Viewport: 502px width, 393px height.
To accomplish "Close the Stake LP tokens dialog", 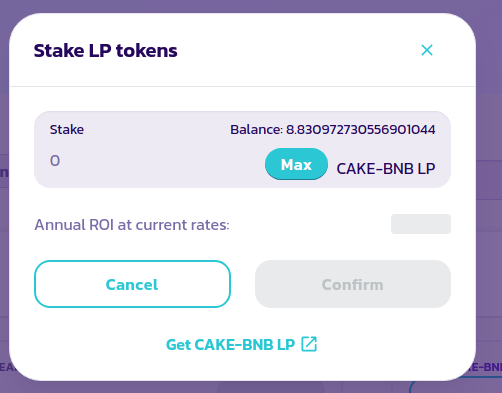I will (427, 50).
